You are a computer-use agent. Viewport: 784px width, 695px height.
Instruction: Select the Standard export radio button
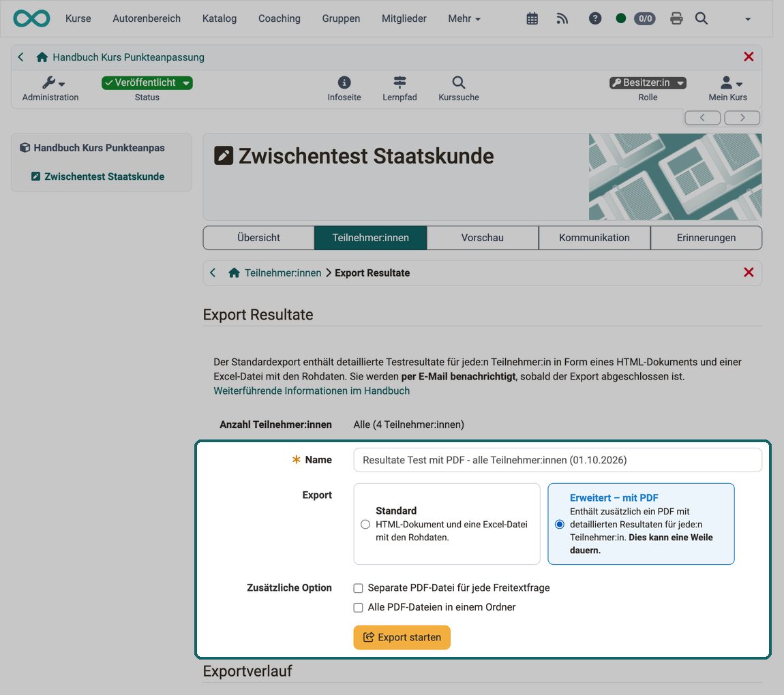pos(365,524)
